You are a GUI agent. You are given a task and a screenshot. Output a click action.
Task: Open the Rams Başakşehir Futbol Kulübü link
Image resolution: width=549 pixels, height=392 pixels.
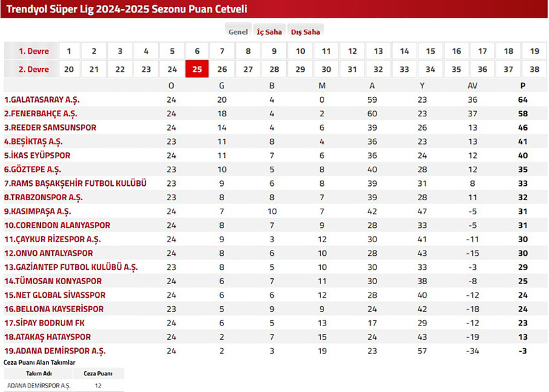click(x=76, y=183)
